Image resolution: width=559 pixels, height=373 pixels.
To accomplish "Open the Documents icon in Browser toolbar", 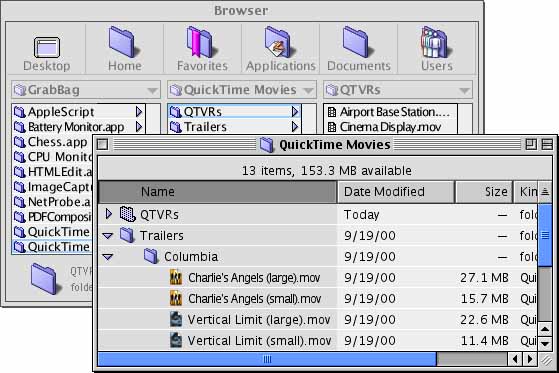I will point(359,49).
